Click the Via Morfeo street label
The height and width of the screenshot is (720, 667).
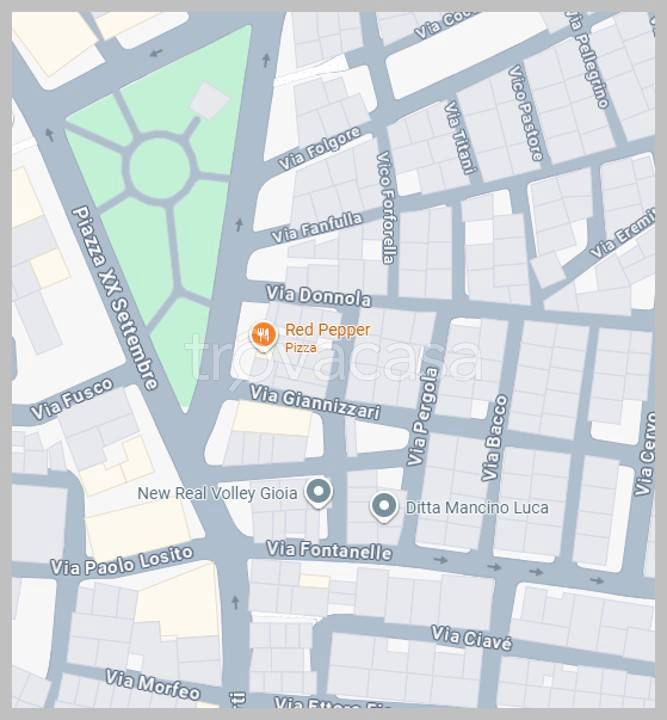tap(153, 685)
